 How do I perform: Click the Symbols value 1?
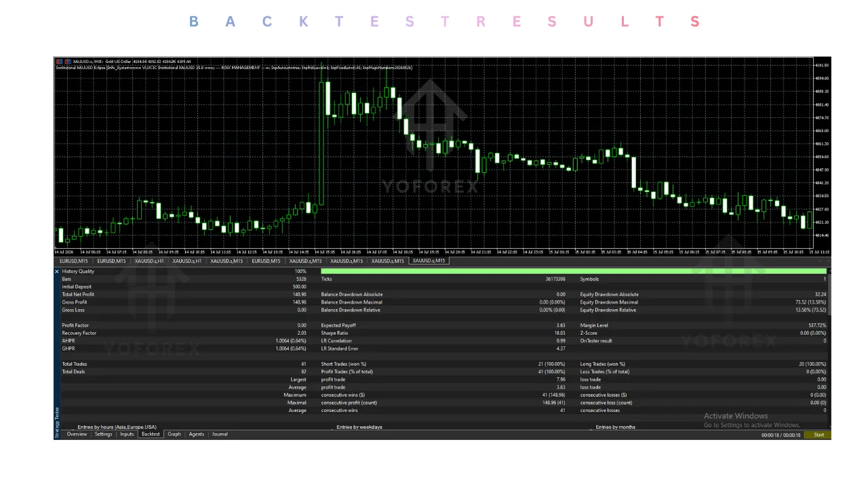825,279
